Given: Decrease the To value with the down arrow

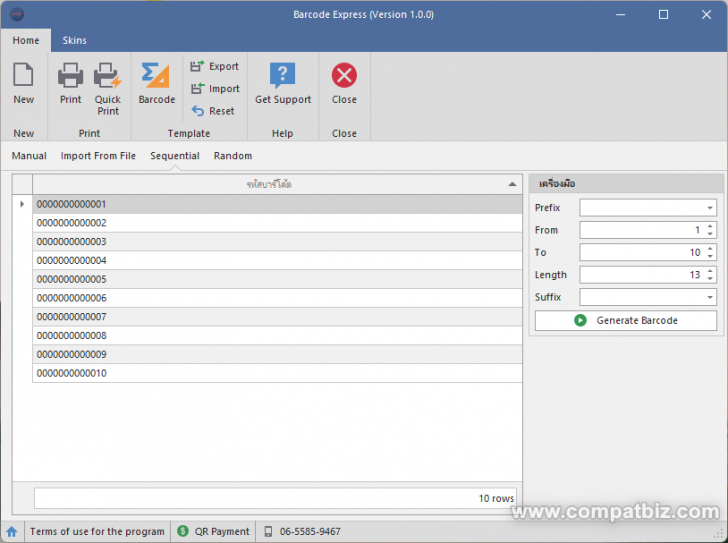Looking at the screenshot, I should (710, 256).
